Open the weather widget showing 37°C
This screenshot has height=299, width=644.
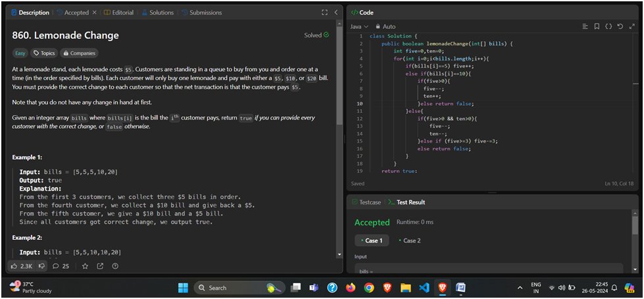point(32,288)
